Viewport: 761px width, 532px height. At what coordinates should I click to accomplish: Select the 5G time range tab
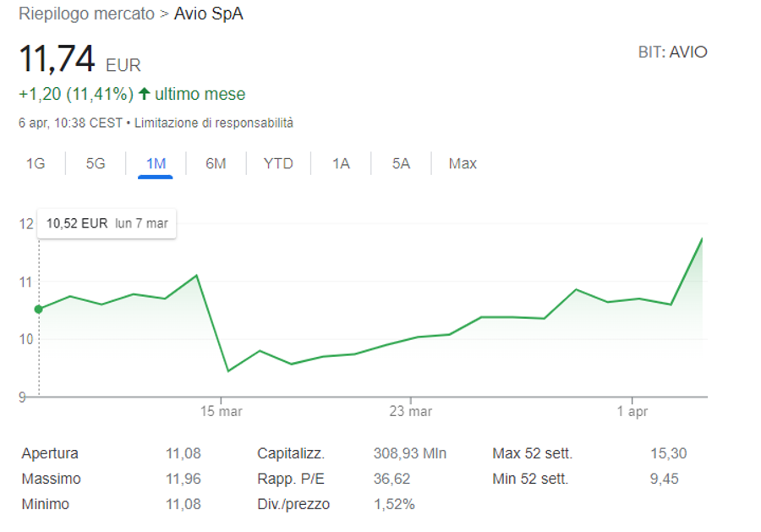tap(96, 163)
